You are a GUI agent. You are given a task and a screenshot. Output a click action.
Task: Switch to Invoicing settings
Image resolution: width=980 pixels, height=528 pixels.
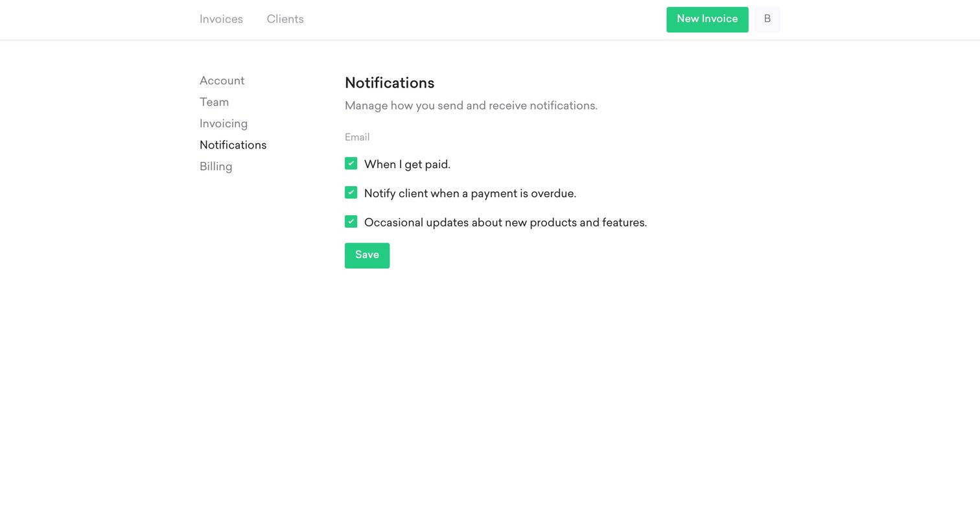click(224, 123)
